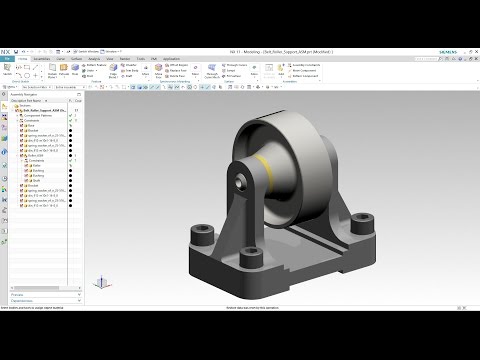Choose the Draft command
The image size is (480, 360).
(127, 76)
